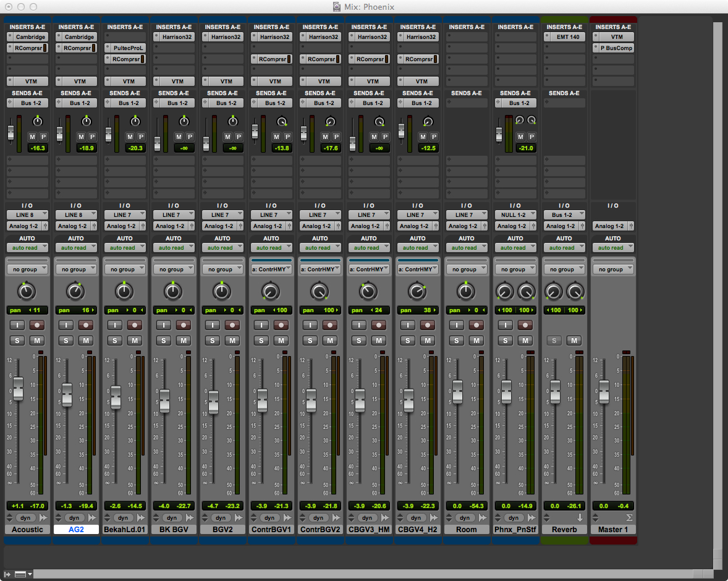Mute the Room track
The image size is (728, 581).
tap(476, 341)
